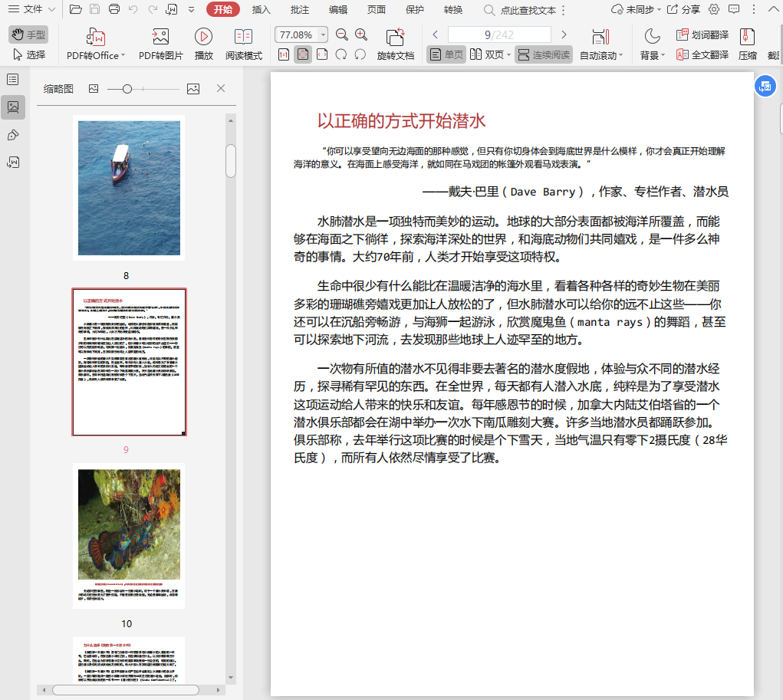Screen dimensions: 783x700
Task: Open the 文件 file menu dropdown
Action: point(32,9)
